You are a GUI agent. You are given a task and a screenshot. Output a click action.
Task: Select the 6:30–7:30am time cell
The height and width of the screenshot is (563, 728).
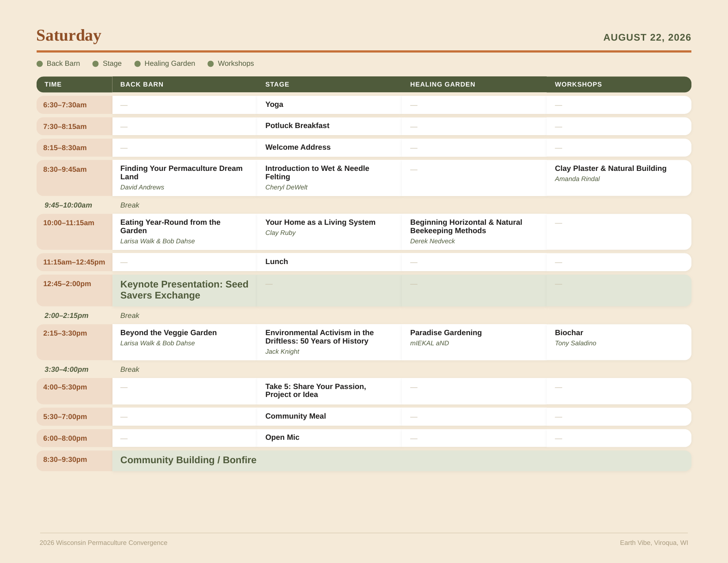point(74,105)
